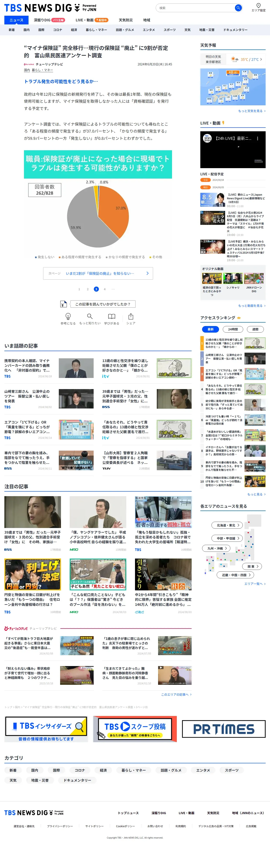Image resolution: width=270 pixels, height=868 pixels.
Task: Open the シノキャリ original video thumbnail
Action: tap(233, 278)
